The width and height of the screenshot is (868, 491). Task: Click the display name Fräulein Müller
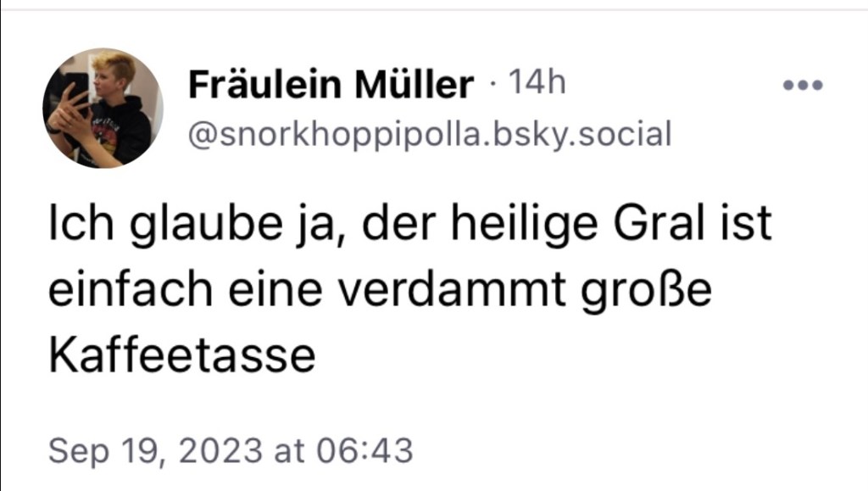(330, 81)
